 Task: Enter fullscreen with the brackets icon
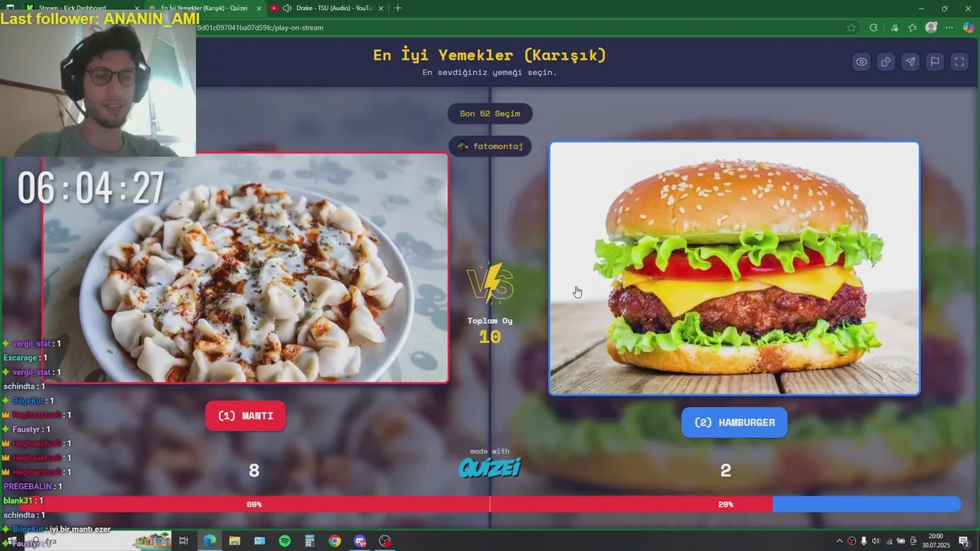959,62
